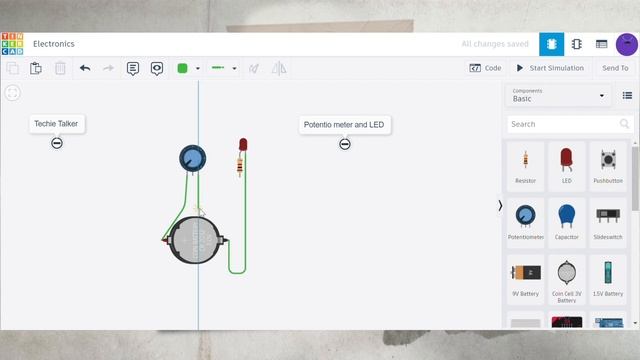Screen dimensions: 640x360
Task: Select the Coin Cell 3V Battery component
Action: [567, 280]
